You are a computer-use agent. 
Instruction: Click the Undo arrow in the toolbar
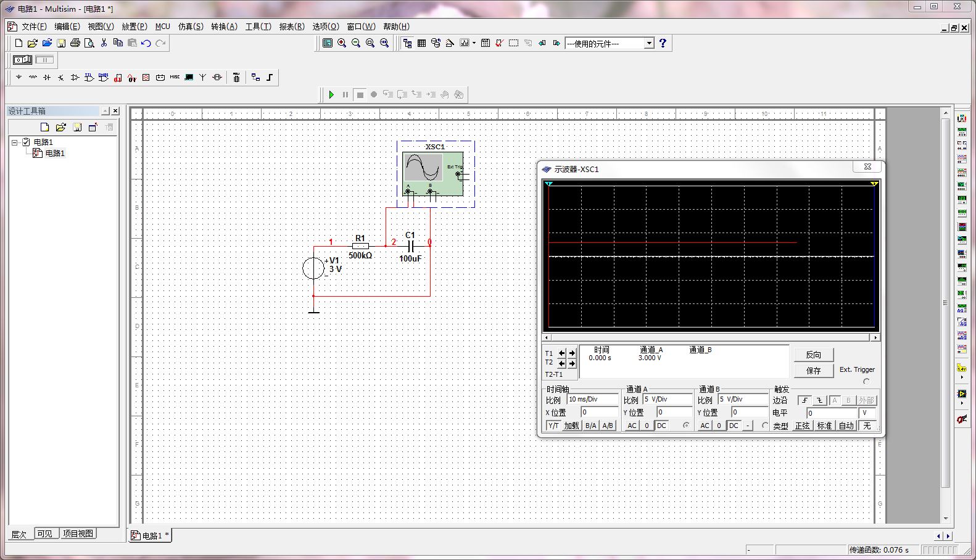pos(146,43)
